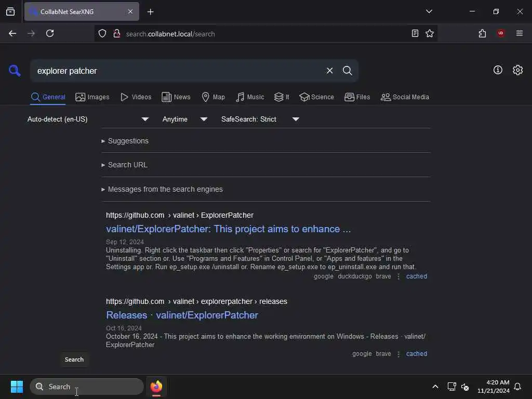The width and height of the screenshot is (532, 399).
Task: Open notifications bell icon
Action: [x=517, y=387]
